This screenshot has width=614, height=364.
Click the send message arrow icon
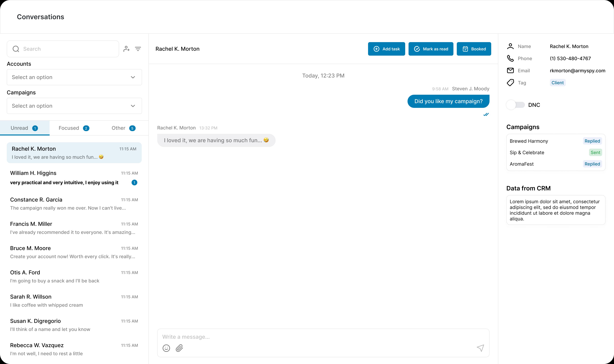(x=480, y=348)
